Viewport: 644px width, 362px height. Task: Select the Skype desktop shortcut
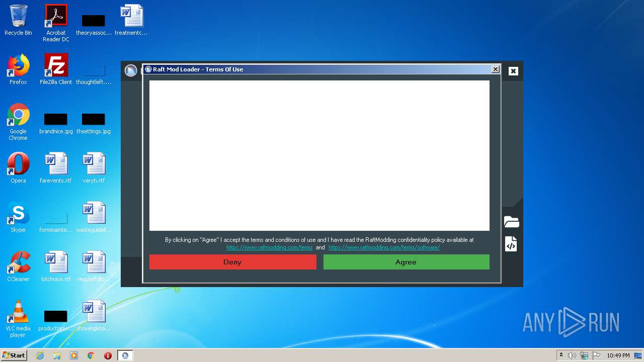click(18, 217)
